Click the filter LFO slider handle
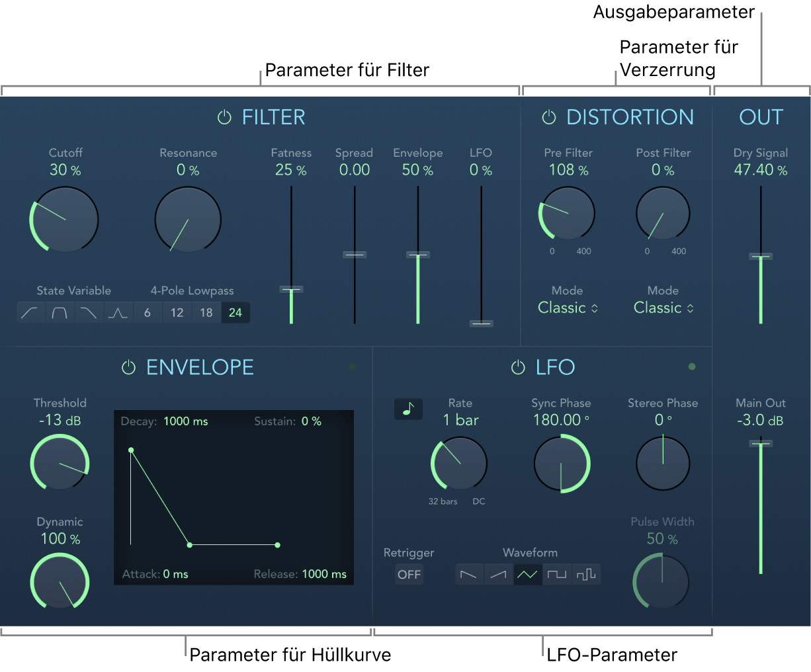Viewport: 811px width, 672px height. [x=481, y=323]
